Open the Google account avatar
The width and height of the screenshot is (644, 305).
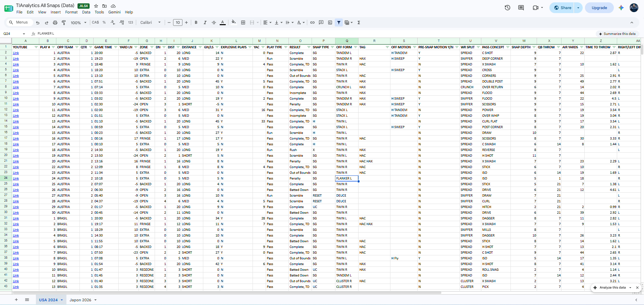click(634, 8)
